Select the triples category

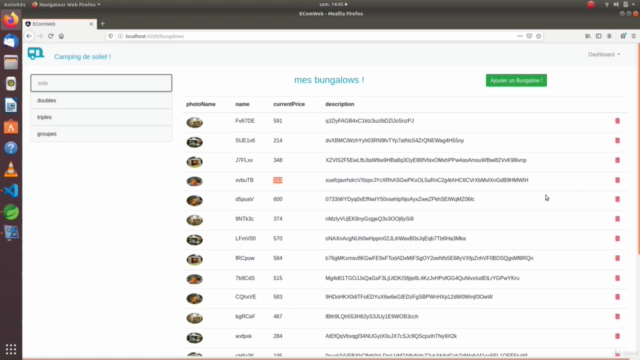(x=101, y=117)
